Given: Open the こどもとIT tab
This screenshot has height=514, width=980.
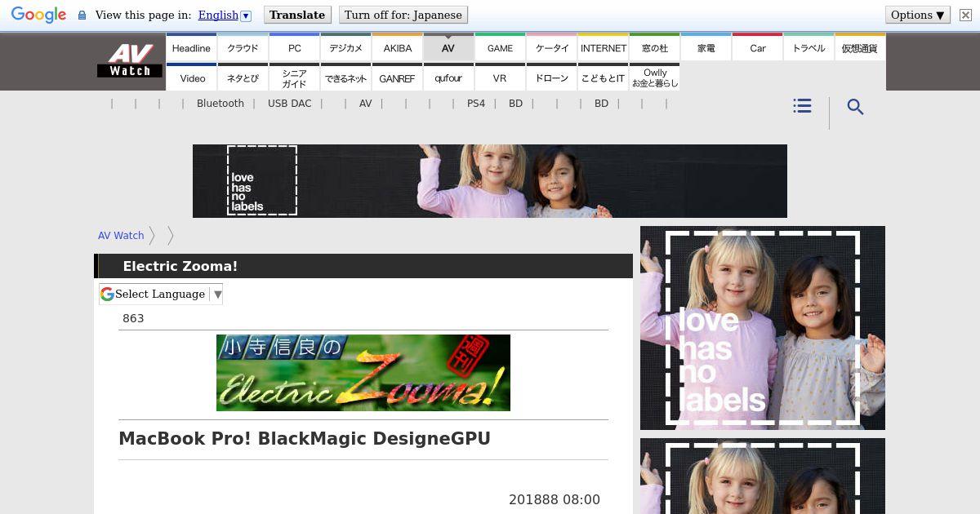Looking at the screenshot, I should click(604, 78).
